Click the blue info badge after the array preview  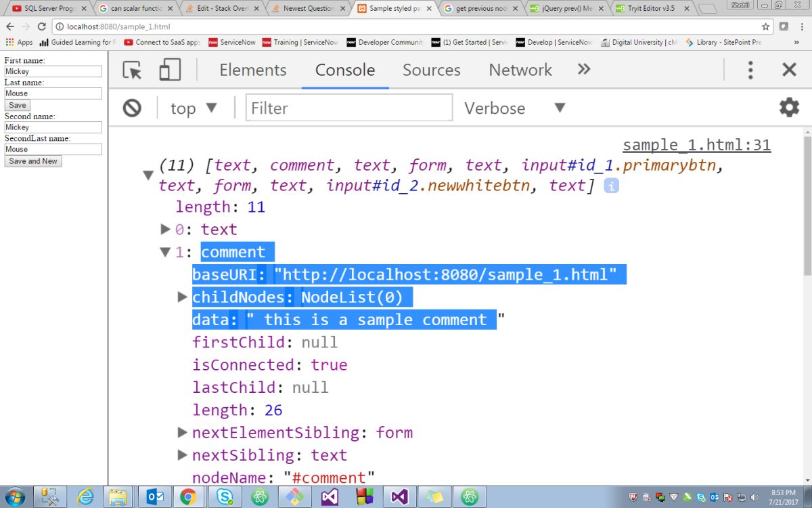pos(611,186)
